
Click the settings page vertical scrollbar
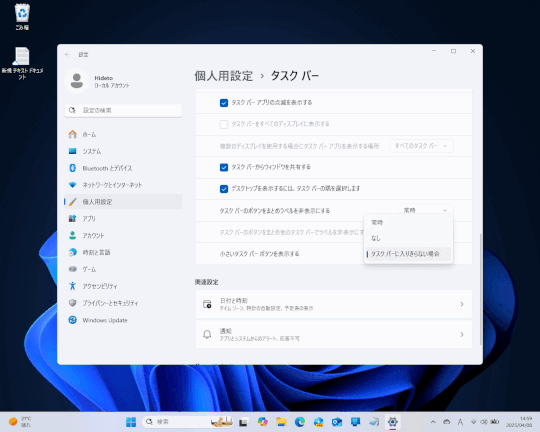481,289
